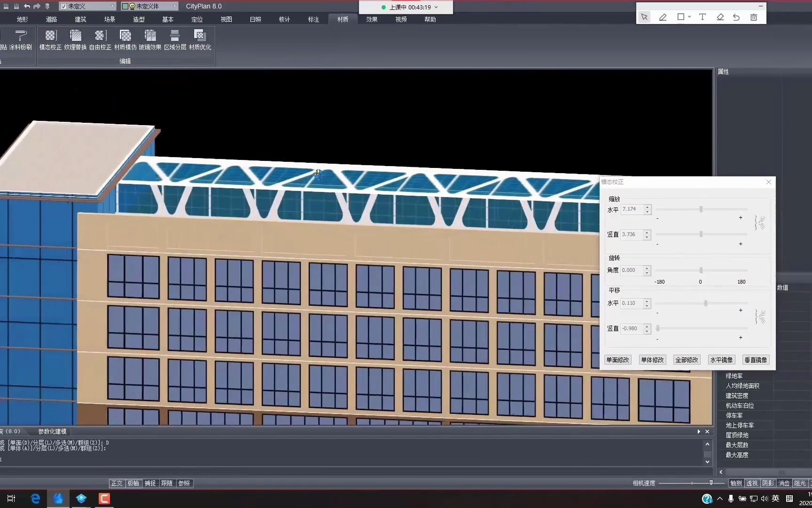Select the eraser in the annotation toolbar
The height and width of the screenshot is (508, 812).
(x=720, y=17)
